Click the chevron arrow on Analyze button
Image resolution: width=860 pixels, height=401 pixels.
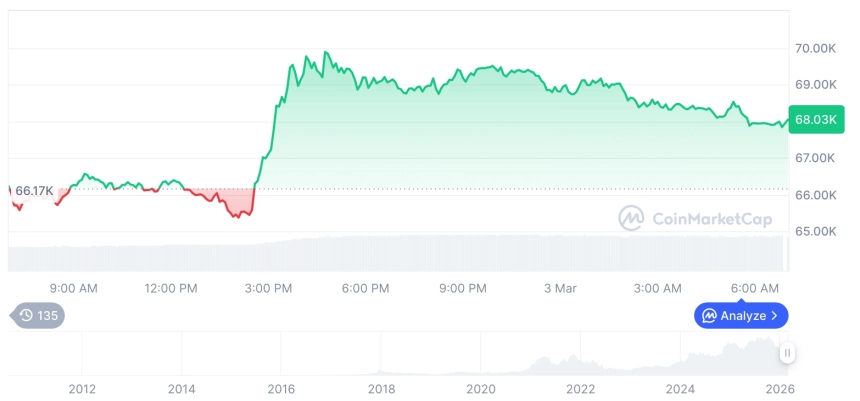tap(775, 316)
